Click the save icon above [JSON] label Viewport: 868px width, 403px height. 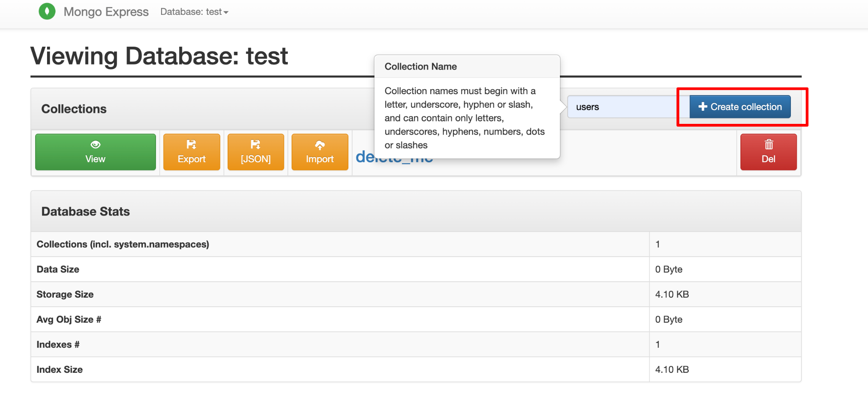[256, 145]
